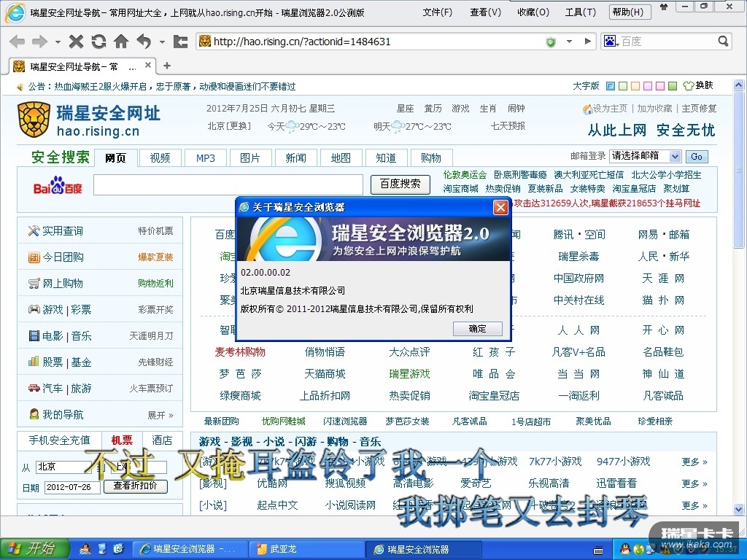The image size is (747, 560).
Task: Click the magnifier icon in Baidu search box
Action: click(x=723, y=42)
